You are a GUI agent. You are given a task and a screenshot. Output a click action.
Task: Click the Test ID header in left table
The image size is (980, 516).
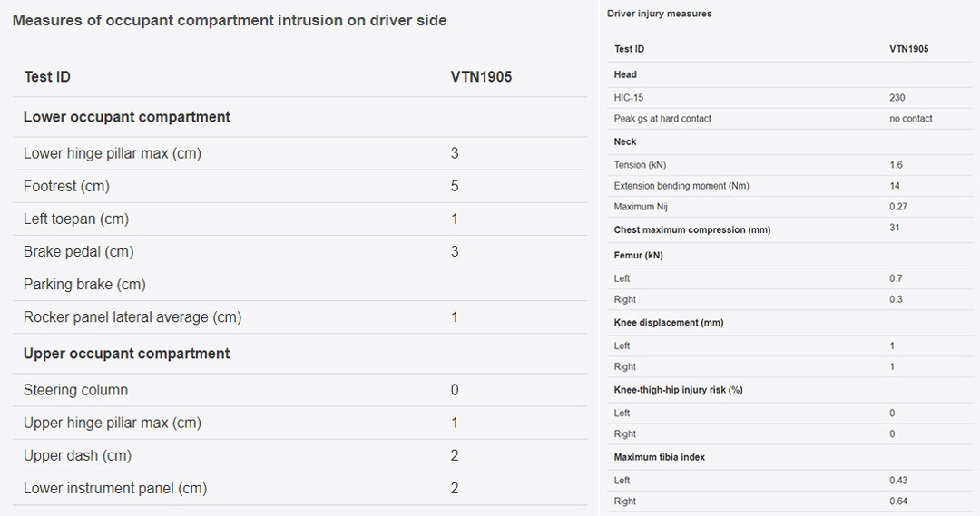pos(47,77)
